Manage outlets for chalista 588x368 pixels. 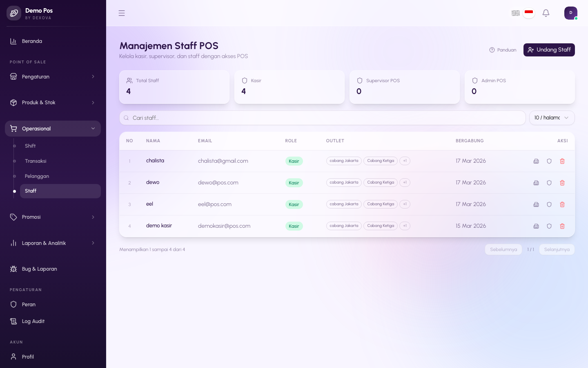(x=536, y=161)
